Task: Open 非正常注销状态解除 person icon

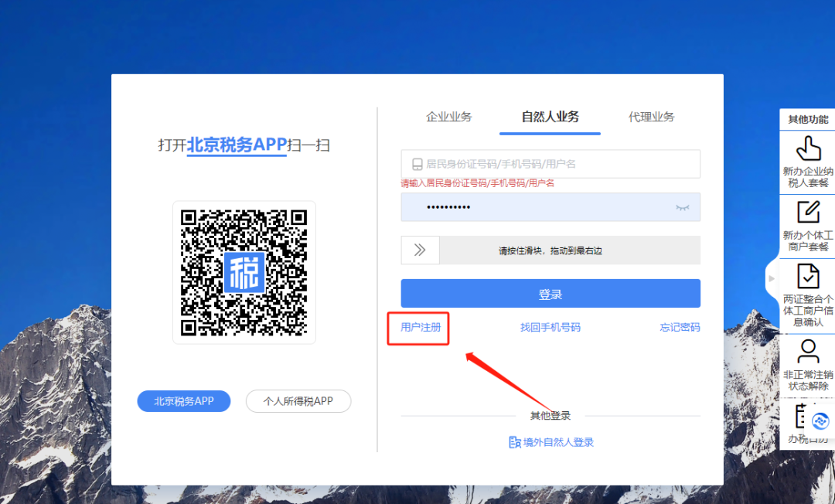Action: [808, 352]
